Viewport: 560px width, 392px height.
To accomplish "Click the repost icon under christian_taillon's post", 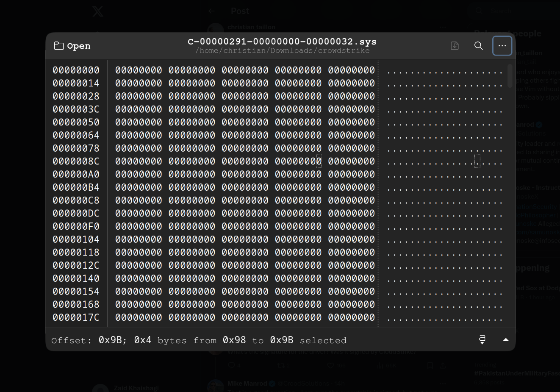I will pos(281,365).
